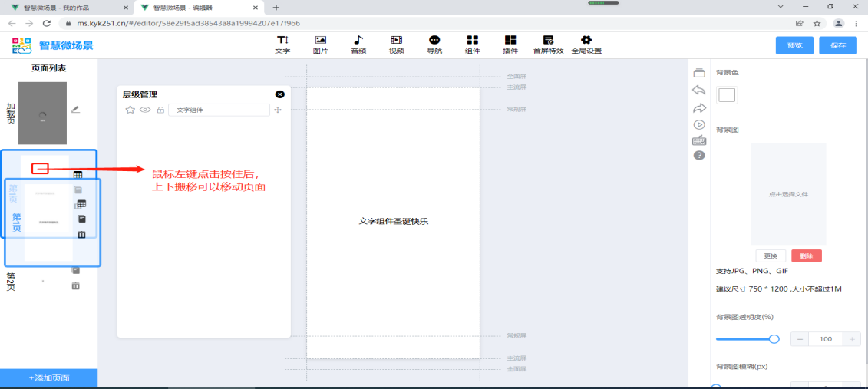Click the 添加页面 add page bar

(x=49, y=378)
